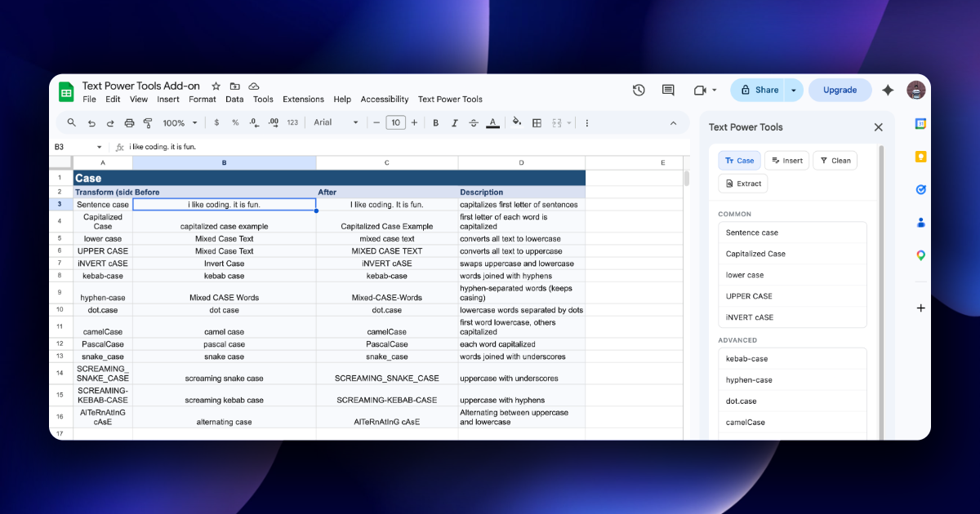
Task: Open Google Keep in side panel
Action: click(920, 157)
